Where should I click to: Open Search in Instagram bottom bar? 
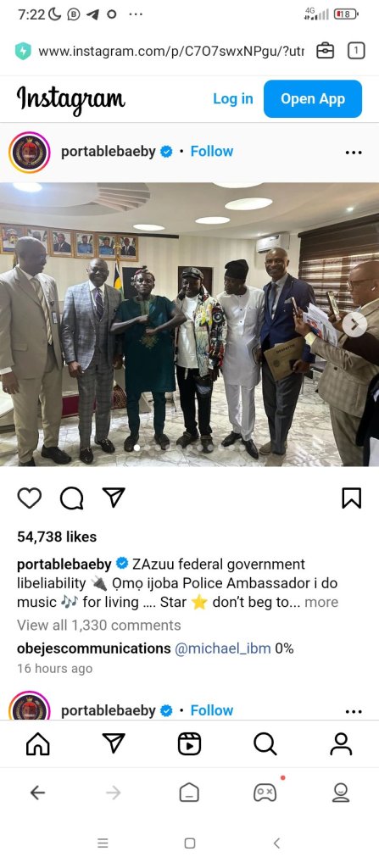265,744
